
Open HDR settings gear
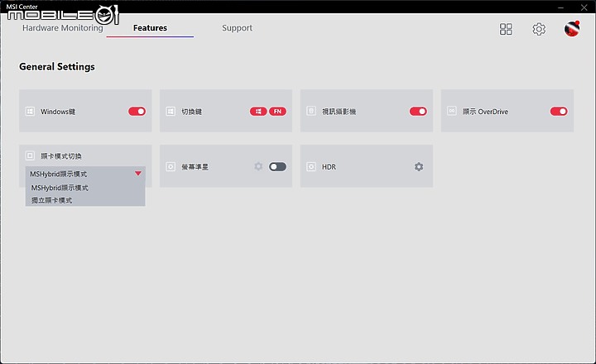tap(419, 167)
